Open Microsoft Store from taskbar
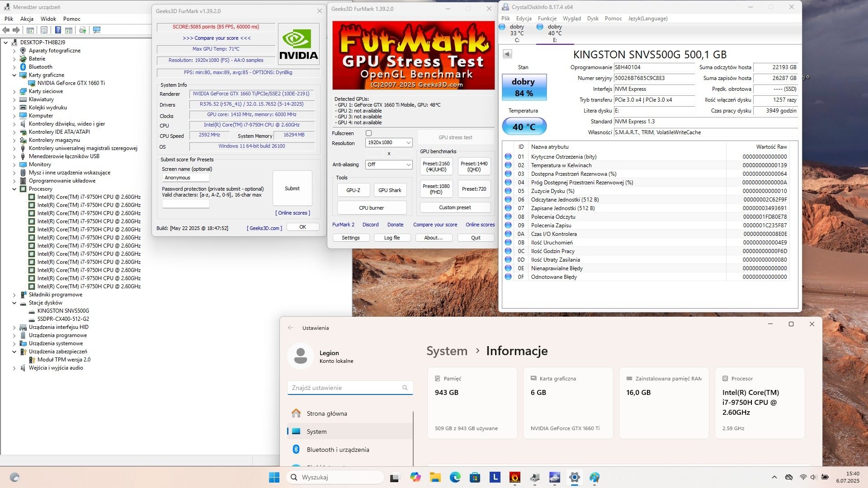868x488 pixels. pyautogui.click(x=475, y=477)
